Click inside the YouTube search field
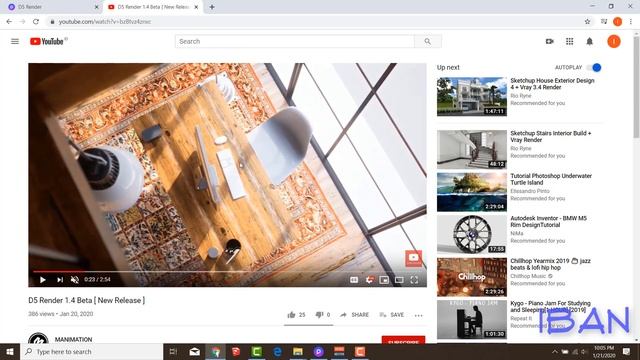The height and width of the screenshot is (360, 640). point(295,41)
